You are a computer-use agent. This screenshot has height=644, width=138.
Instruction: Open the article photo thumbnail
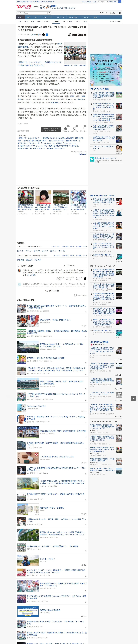pos(75,53)
